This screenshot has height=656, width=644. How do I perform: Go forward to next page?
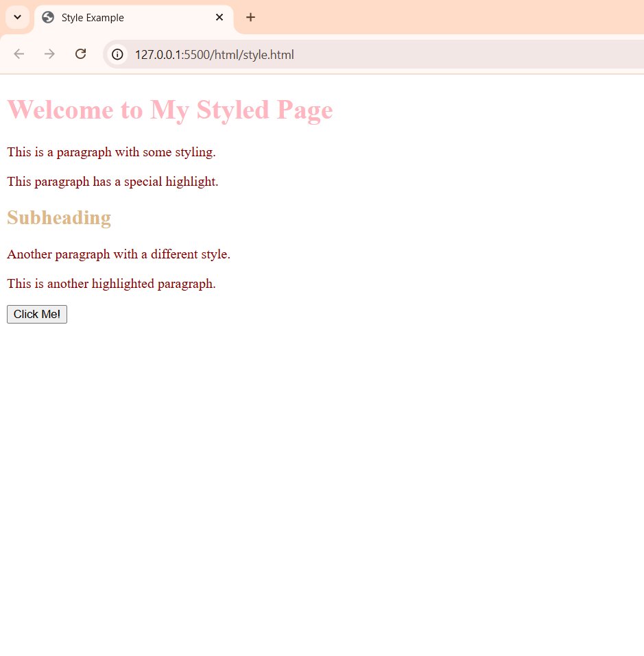pos(49,54)
